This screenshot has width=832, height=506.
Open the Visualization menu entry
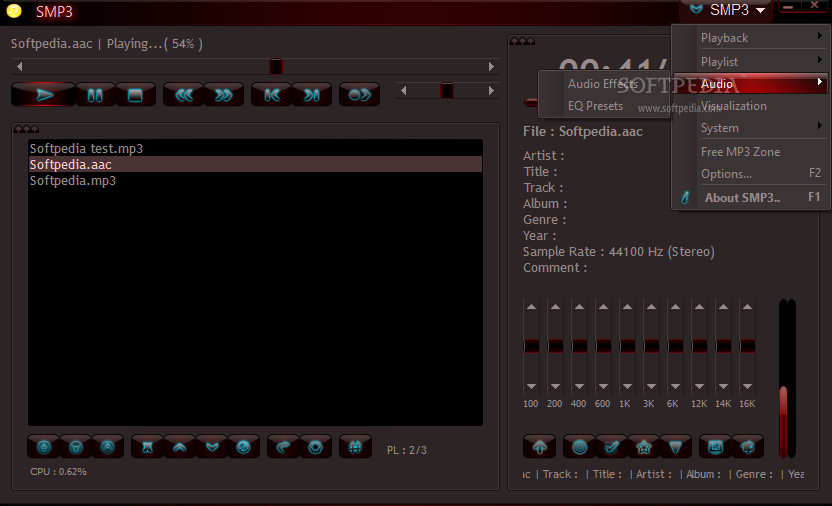pyautogui.click(x=750, y=106)
